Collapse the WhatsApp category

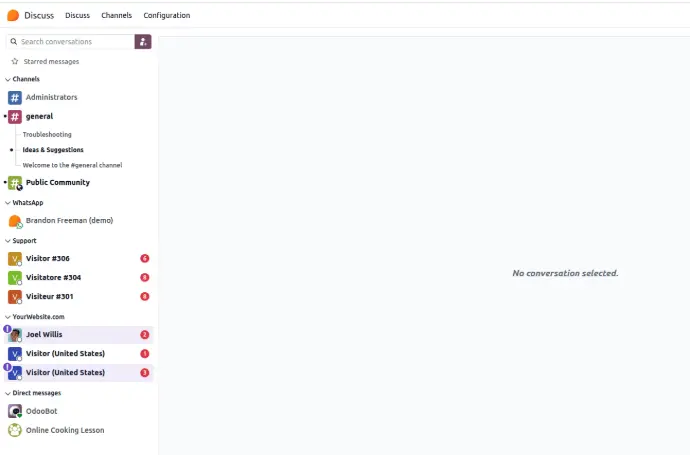[x=7, y=203]
